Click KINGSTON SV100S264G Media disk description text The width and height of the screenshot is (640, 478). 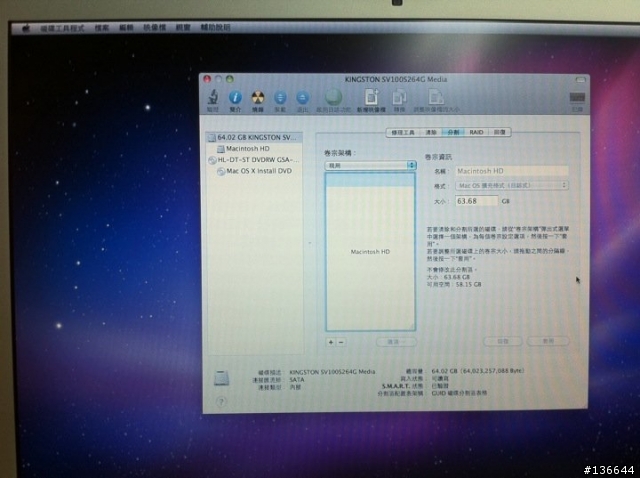(x=332, y=372)
